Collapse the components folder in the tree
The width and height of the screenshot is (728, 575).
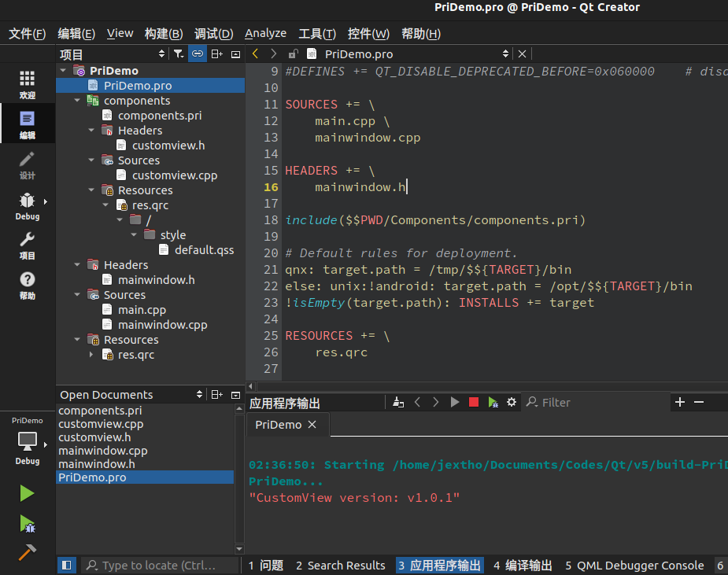pos(77,101)
